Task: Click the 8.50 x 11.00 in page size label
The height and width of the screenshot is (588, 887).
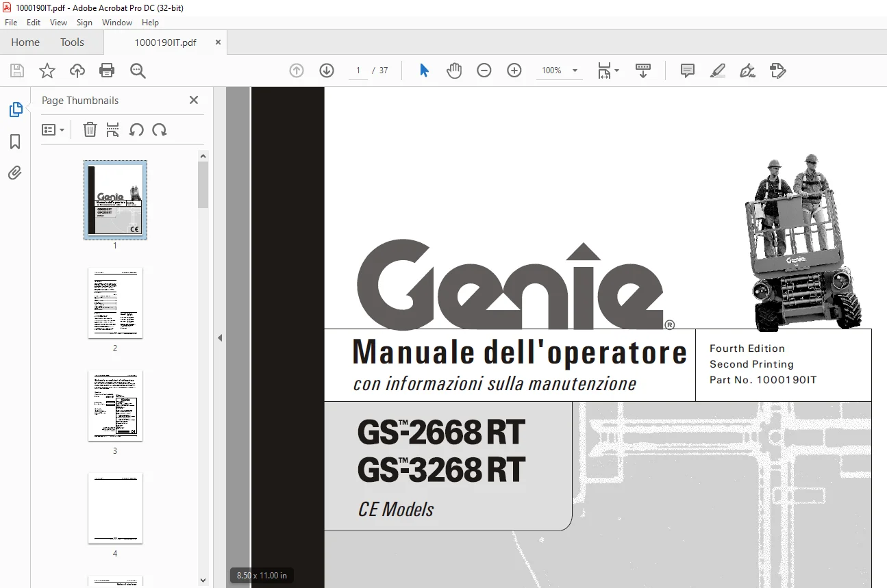Action: tap(262, 576)
